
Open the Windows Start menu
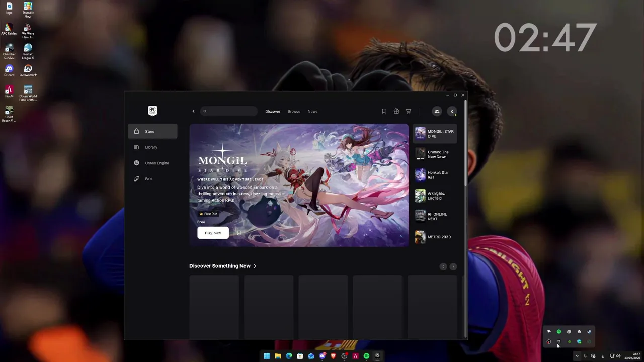click(267, 356)
